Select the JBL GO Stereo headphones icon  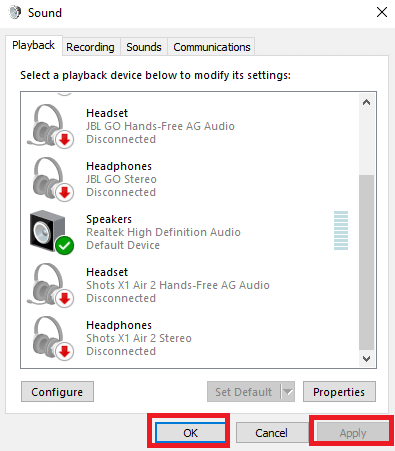pos(53,179)
